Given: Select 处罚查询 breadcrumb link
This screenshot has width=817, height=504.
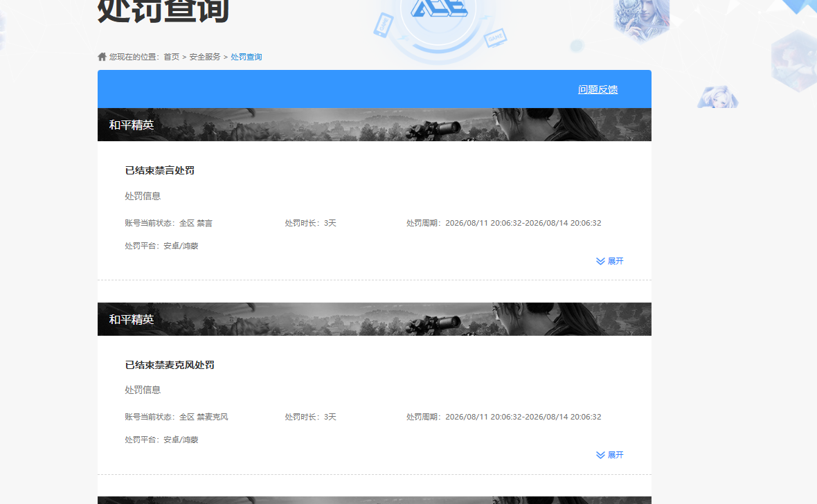Looking at the screenshot, I should [246, 57].
